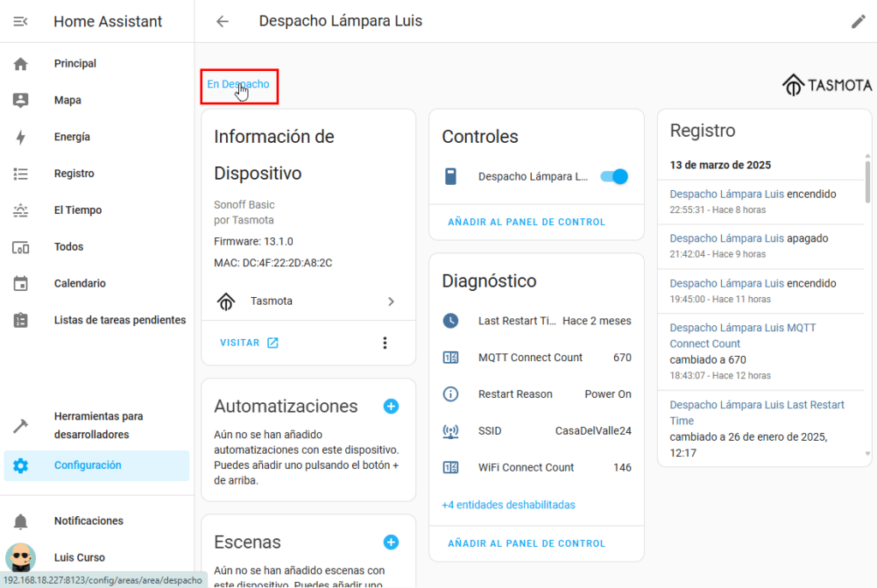
Task: Collapse the sidebar with the hamburger icon
Action: click(x=21, y=21)
